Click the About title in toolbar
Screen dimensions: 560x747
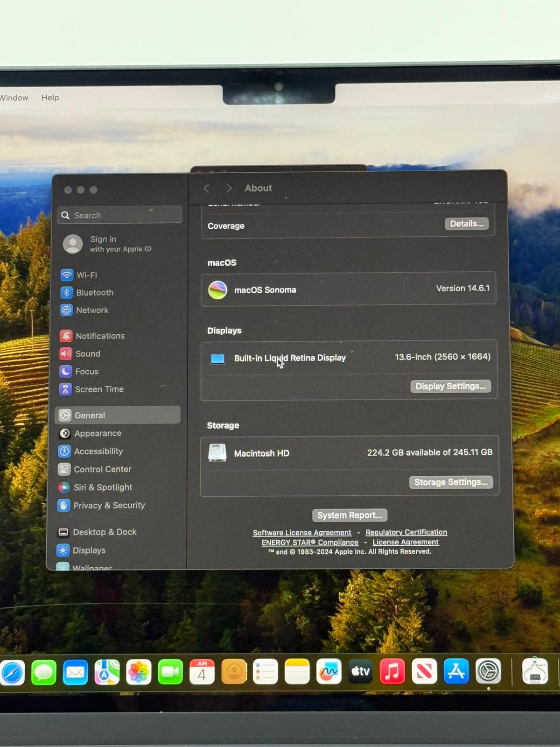click(259, 188)
